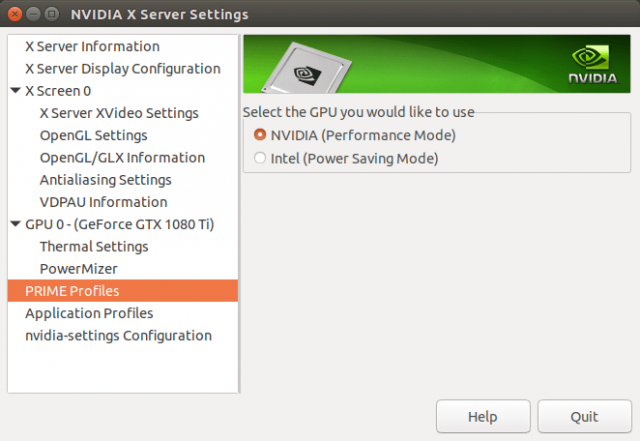Go to X Server XVideo Settings

click(x=119, y=113)
